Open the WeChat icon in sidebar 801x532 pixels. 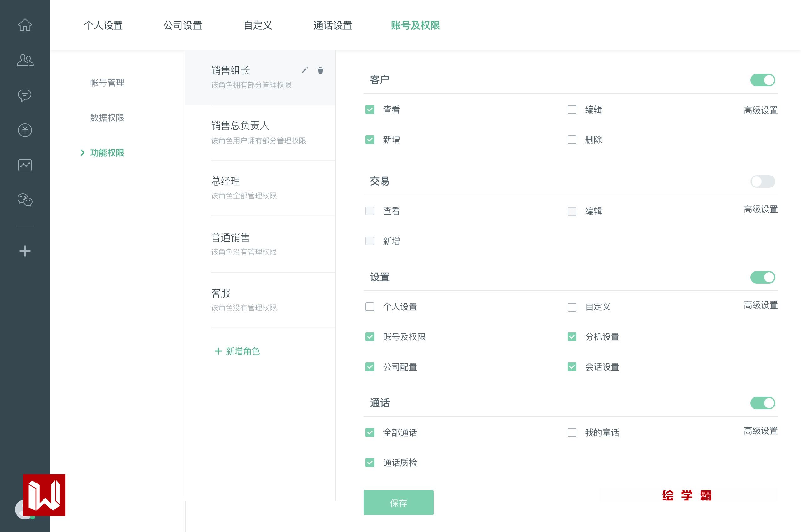pos(25,200)
